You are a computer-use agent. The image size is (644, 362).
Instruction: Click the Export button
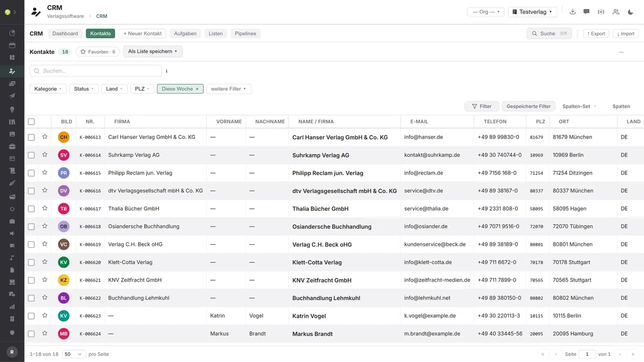click(x=595, y=34)
